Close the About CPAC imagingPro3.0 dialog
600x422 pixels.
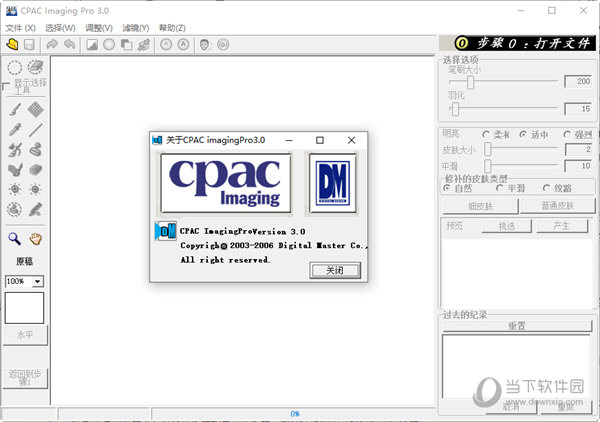click(x=351, y=140)
